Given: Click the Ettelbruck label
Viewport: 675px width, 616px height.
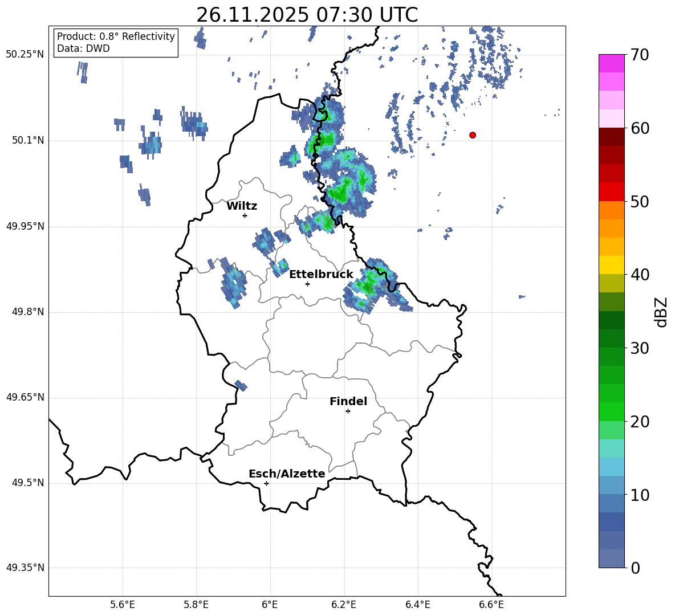Looking at the screenshot, I should 321,275.
